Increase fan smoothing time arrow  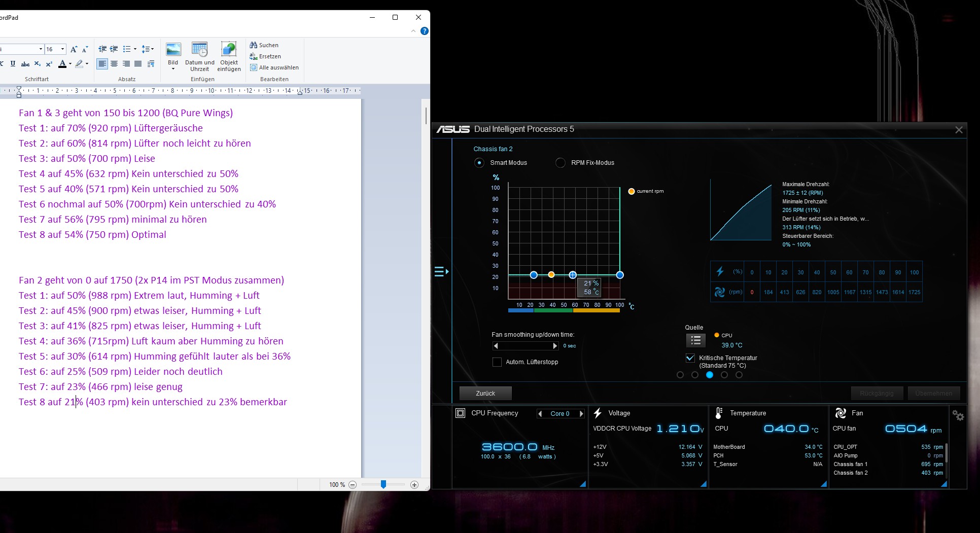pyautogui.click(x=555, y=346)
